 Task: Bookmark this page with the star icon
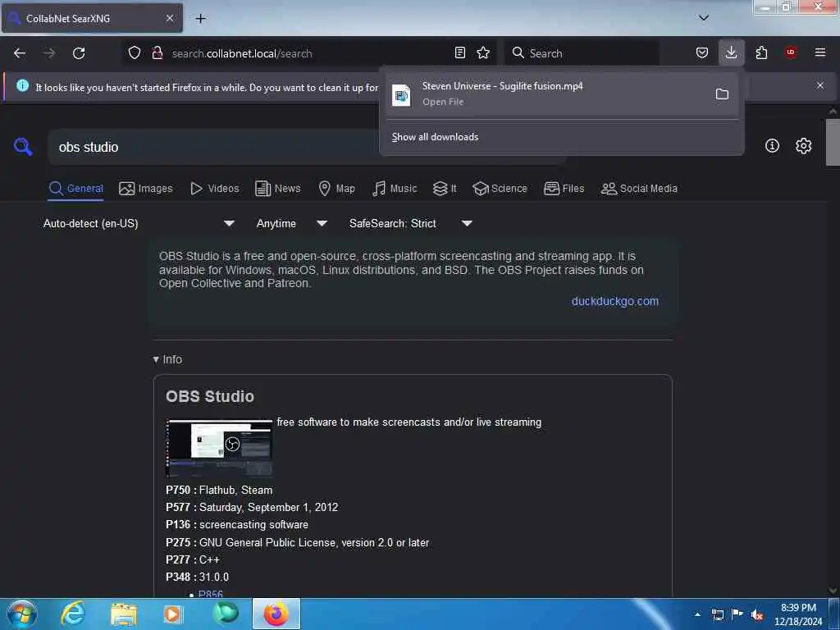point(483,52)
